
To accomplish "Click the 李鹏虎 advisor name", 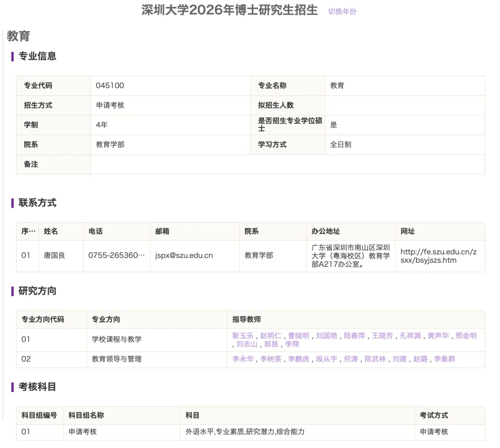I will [x=299, y=359].
